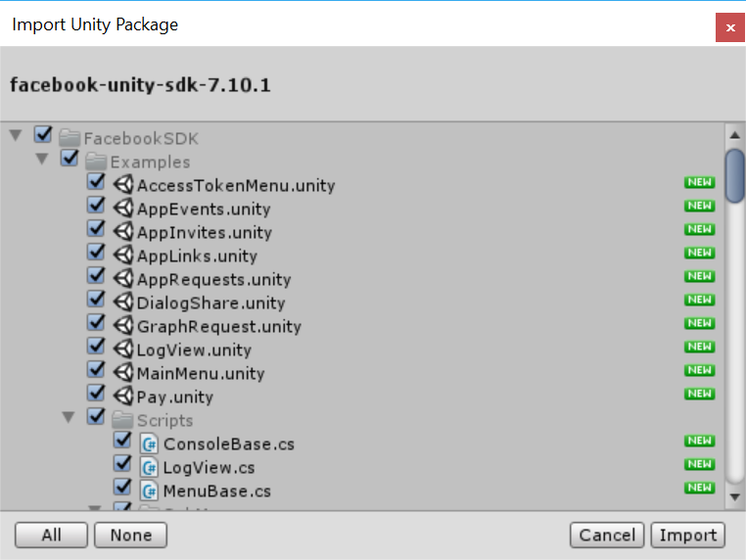Click the vertical scrollbar thumb
The width and height of the screenshot is (746, 560).
pyautogui.click(x=735, y=176)
